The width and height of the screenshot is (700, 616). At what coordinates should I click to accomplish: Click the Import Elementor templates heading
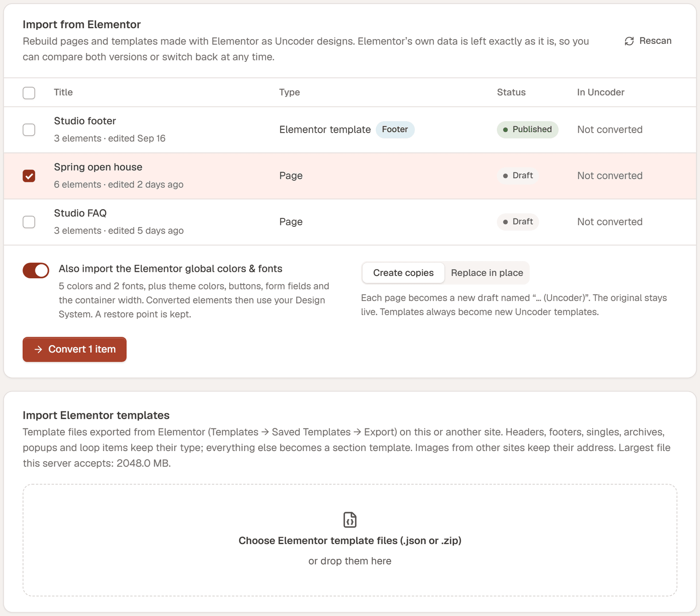[96, 415]
